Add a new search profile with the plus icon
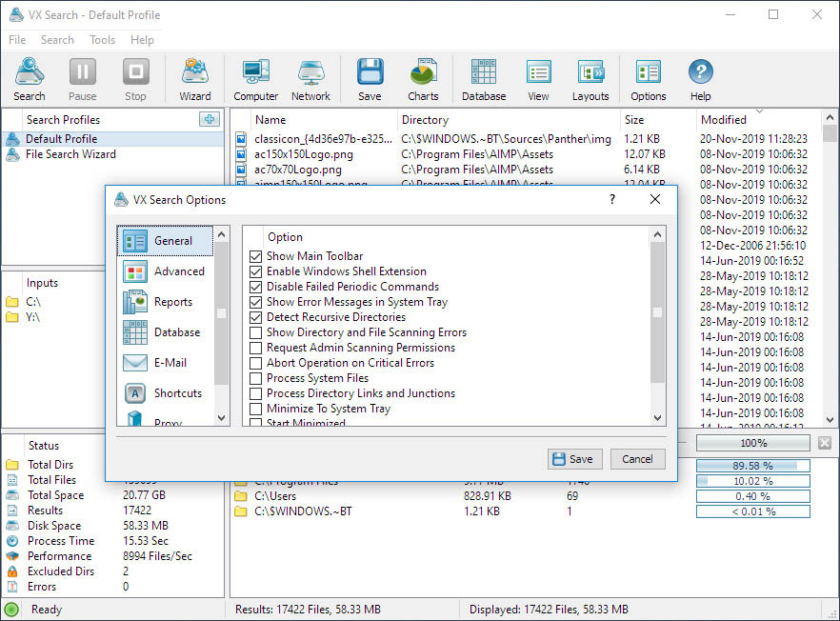The image size is (840, 621). (209, 119)
